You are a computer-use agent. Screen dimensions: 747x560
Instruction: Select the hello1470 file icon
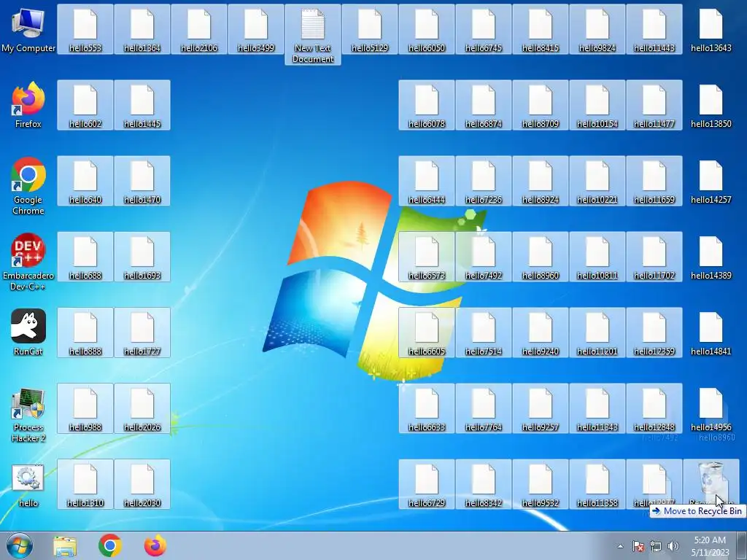tap(142, 181)
